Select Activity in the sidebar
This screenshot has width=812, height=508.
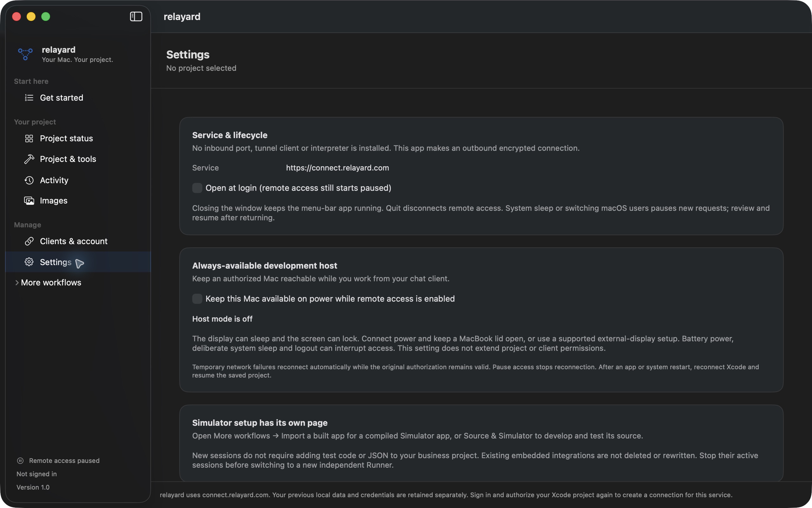tap(78, 180)
